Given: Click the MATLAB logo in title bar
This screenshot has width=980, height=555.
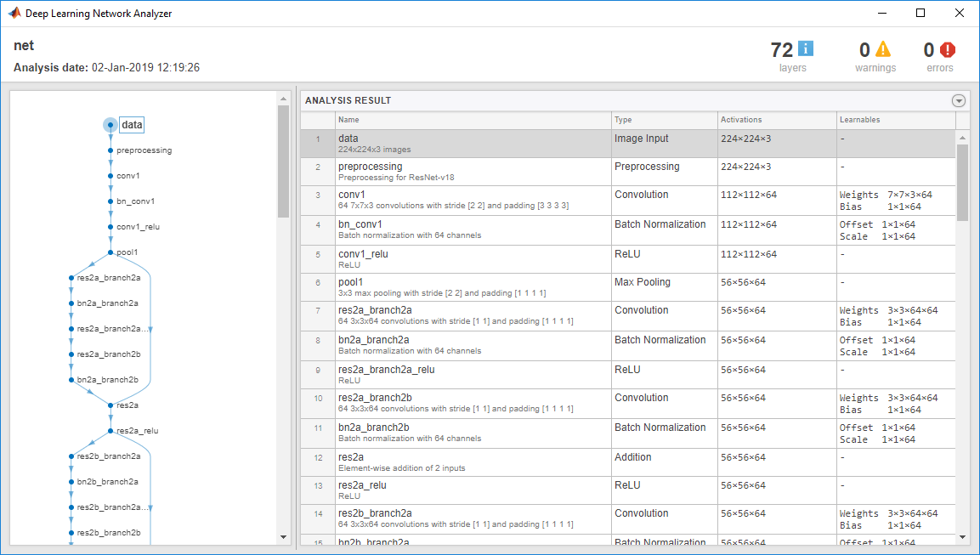Looking at the screenshot, I should pyautogui.click(x=14, y=13).
